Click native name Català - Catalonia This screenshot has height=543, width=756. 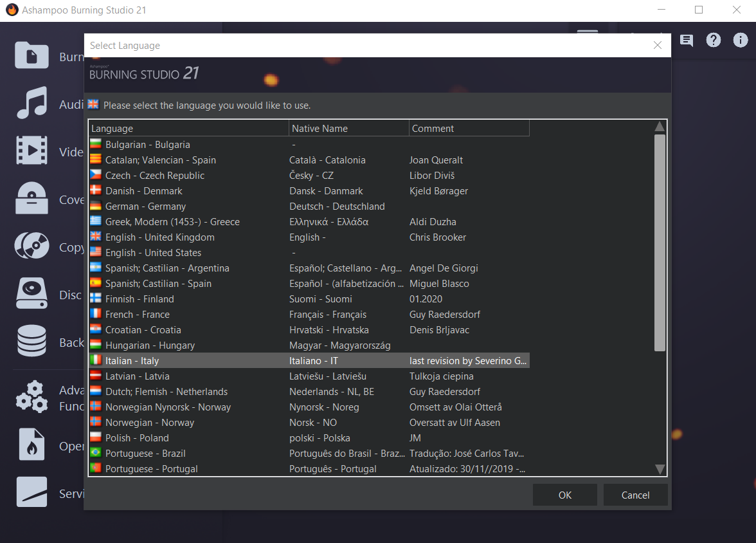327,160
